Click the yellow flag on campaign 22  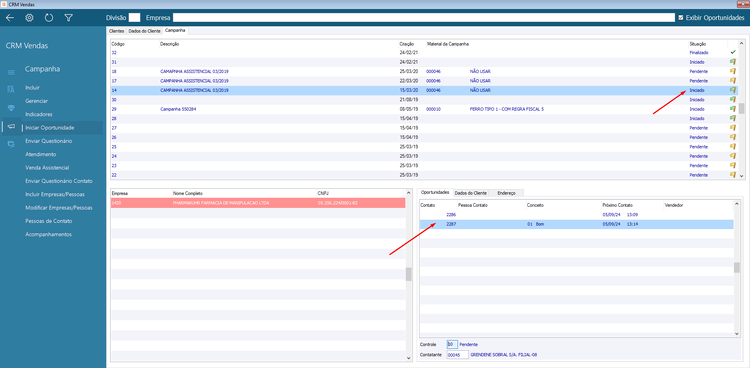click(733, 175)
